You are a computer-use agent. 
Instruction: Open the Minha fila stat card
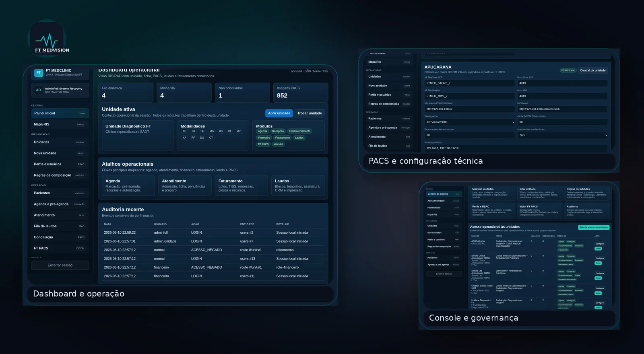coord(184,93)
